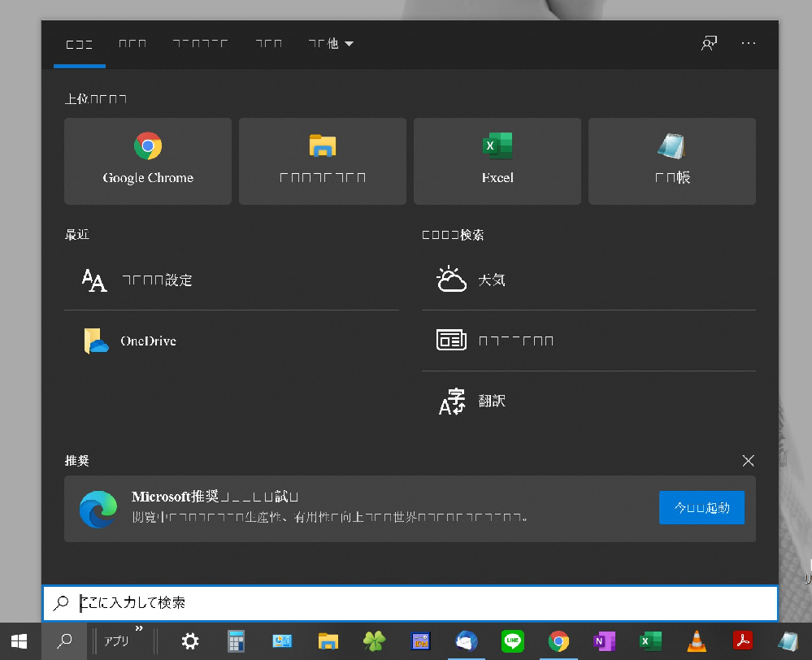Open File Explorer folder on the taskbar

coord(328,641)
